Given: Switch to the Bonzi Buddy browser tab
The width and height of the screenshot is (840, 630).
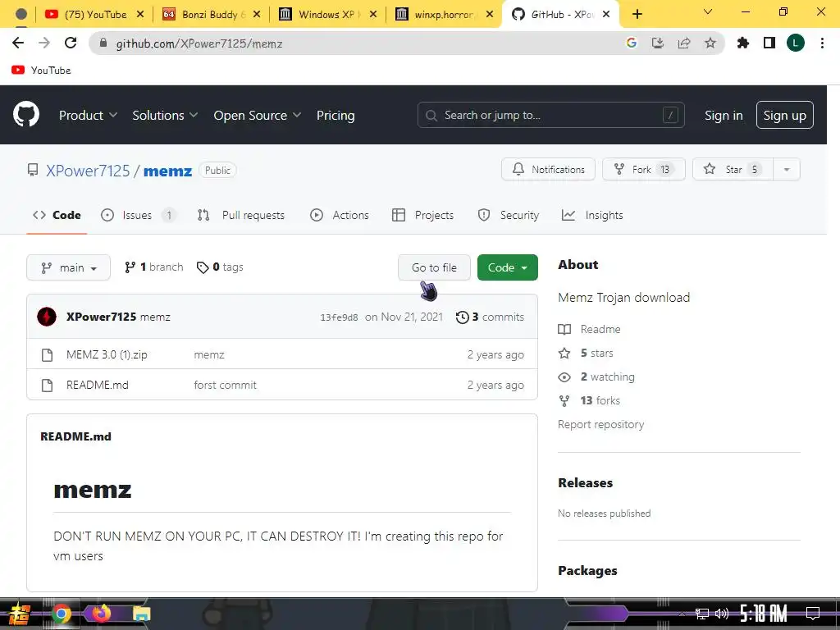Looking at the screenshot, I should click(x=211, y=15).
